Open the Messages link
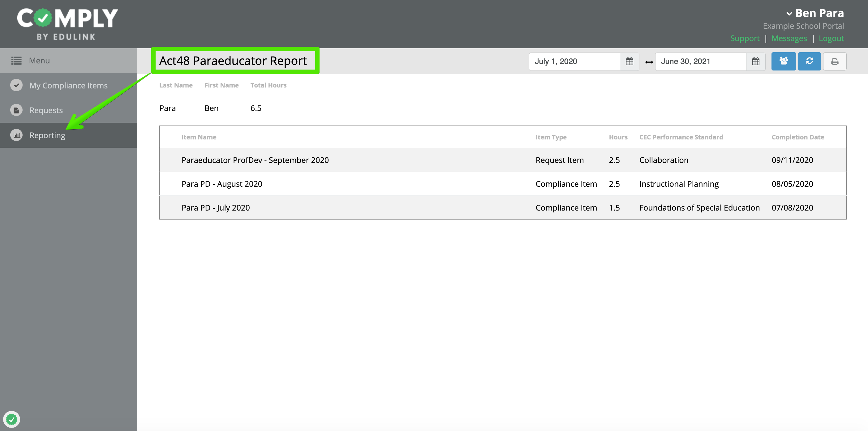Image resolution: width=868 pixels, height=431 pixels. (789, 38)
